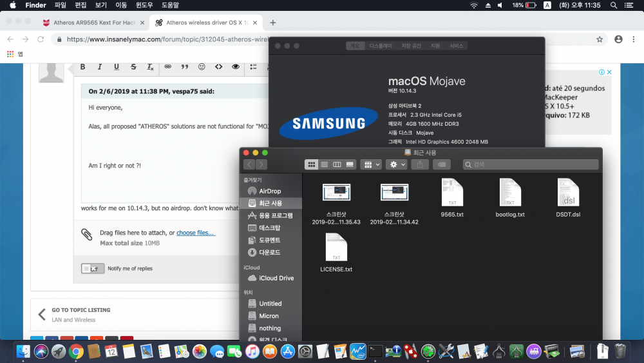Screen dimensions: 644x363
Task: Apply strikethrough formatting in the forum editor
Action: tap(133, 66)
